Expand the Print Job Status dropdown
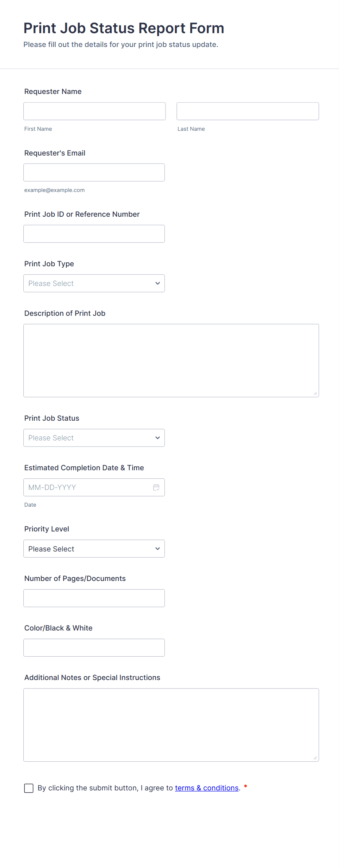 point(94,438)
